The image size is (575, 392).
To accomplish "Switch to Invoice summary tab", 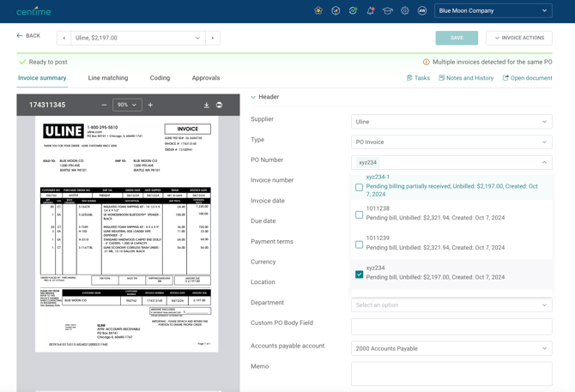I will coord(42,78).
